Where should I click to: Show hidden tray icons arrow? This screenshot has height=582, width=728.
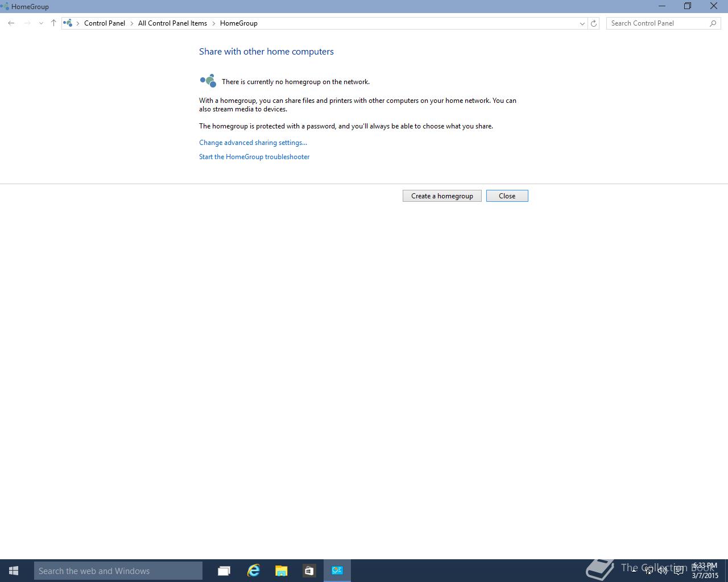pos(634,571)
